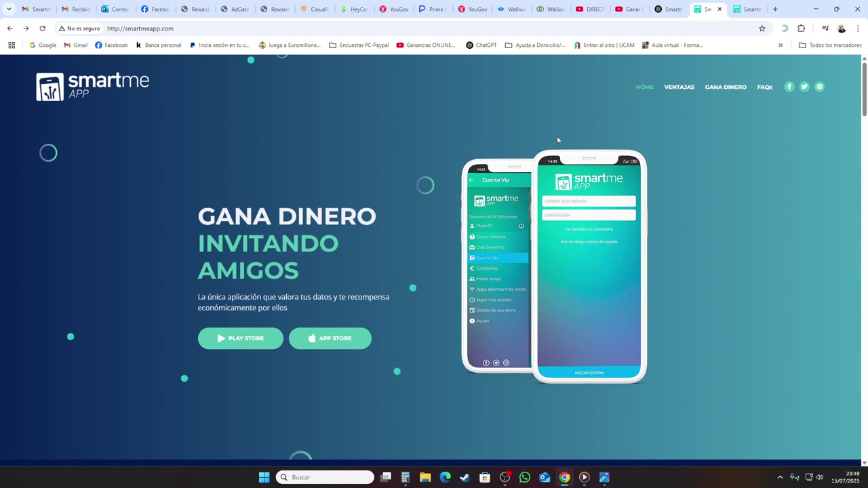Switch to the CloudFl tab

pos(315,9)
